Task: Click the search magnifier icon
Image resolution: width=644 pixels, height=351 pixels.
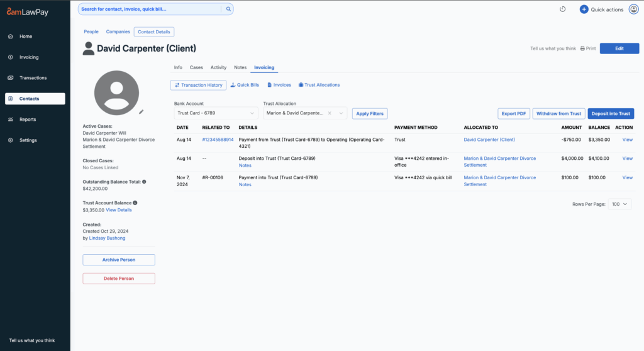Action: click(x=228, y=9)
